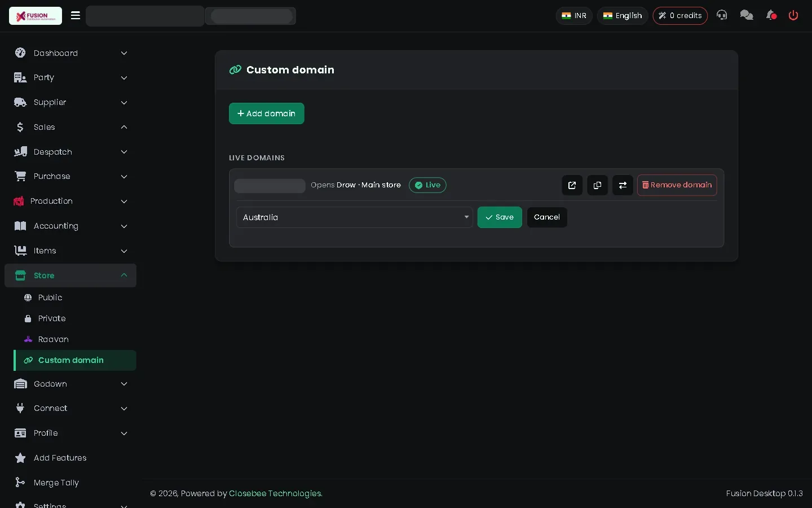This screenshot has height=508, width=812.
Task: Open the Raavan store submenu item
Action: pos(75,339)
